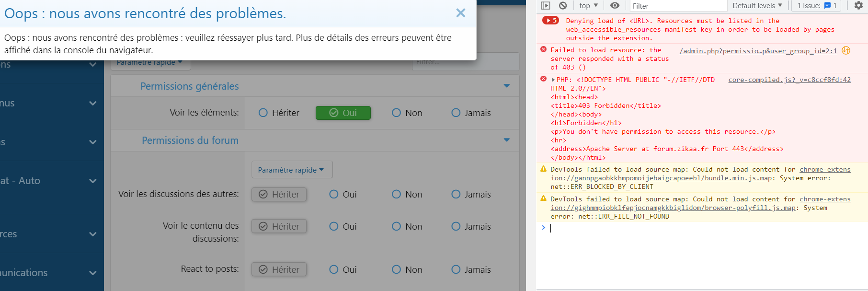Open console settings gear
868x291 pixels.
point(858,6)
